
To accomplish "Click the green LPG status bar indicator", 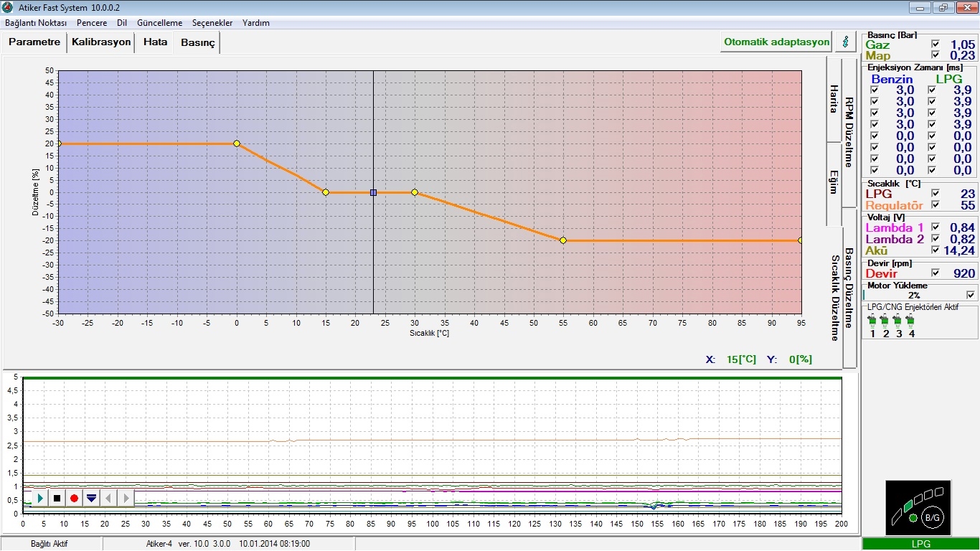I will click(920, 545).
